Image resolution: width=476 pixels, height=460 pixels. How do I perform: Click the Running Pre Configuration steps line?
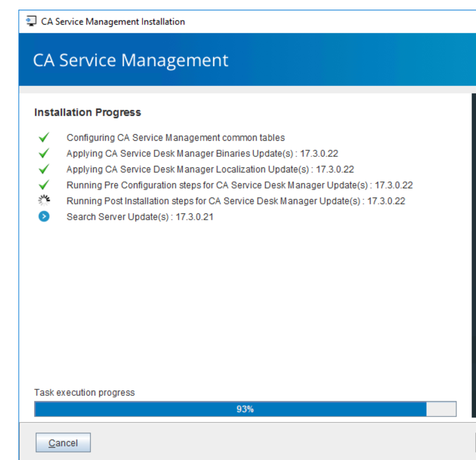(239, 185)
